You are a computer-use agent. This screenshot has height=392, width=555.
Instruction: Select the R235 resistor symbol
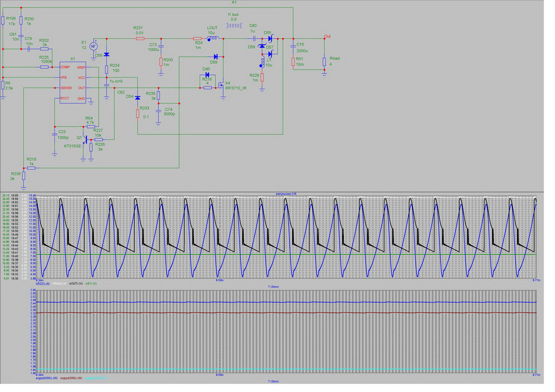coord(159,95)
